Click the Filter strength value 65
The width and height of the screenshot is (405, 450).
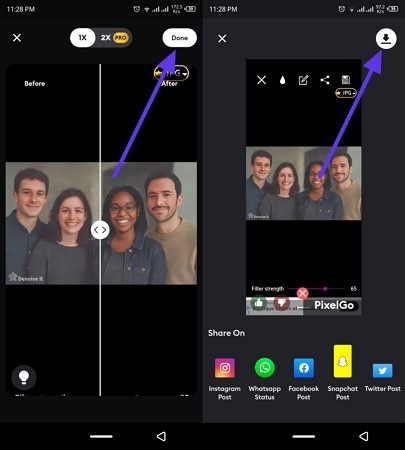pos(354,289)
